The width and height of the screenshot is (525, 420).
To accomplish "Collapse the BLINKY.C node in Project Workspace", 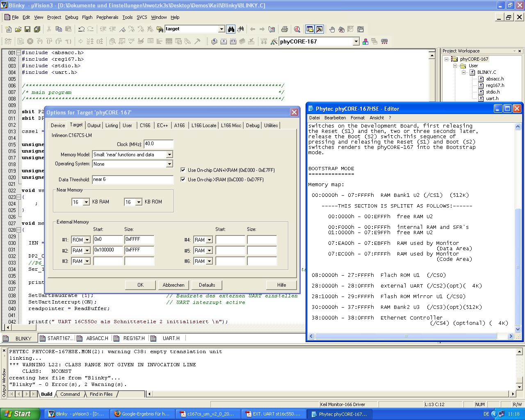I will pos(463,72).
